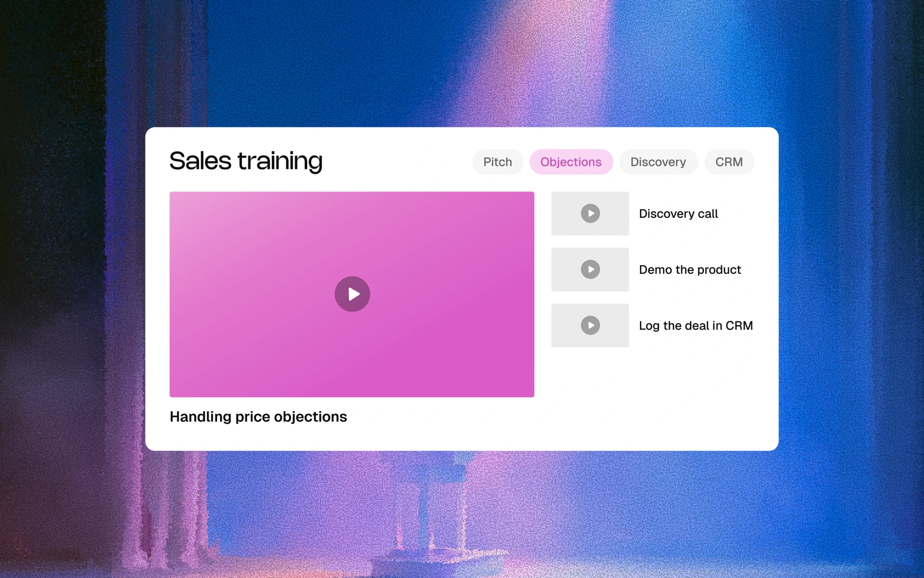The image size is (924, 578).
Task: Click the 'Sales training' heading
Action: (x=246, y=161)
